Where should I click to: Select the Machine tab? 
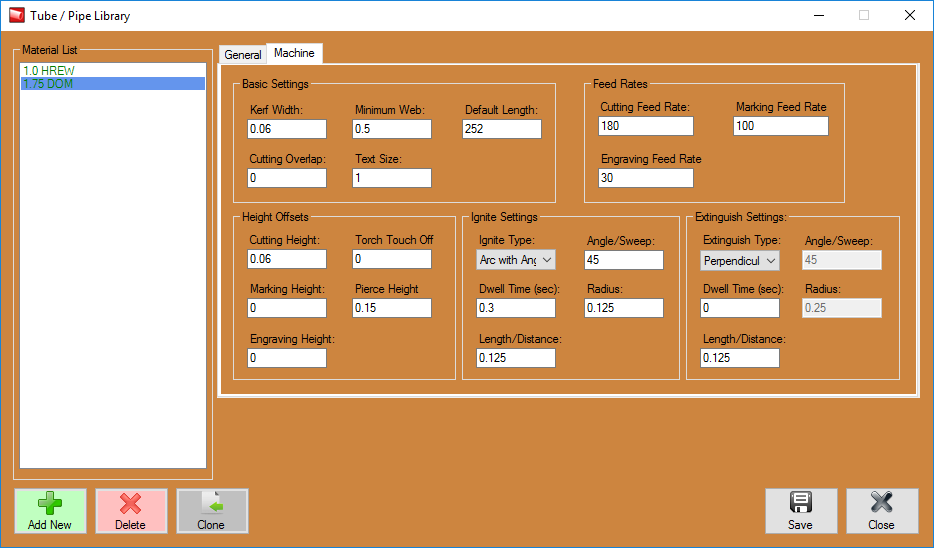click(294, 54)
